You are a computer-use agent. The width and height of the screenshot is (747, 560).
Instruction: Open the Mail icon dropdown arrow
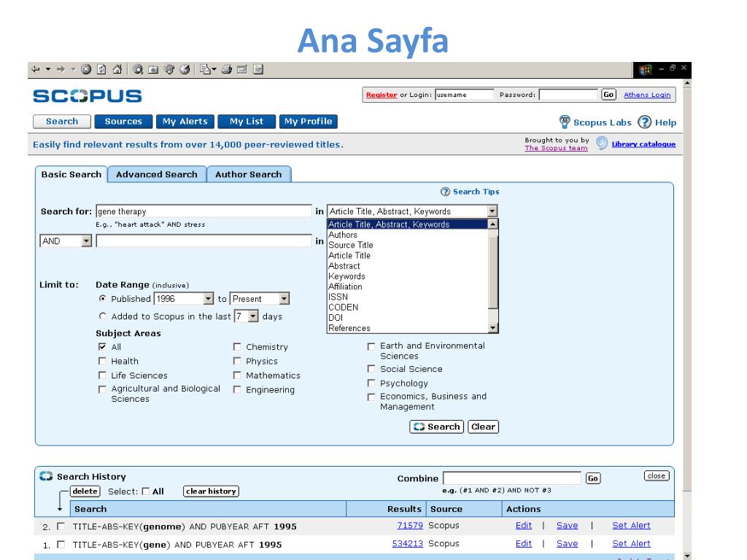pos(214,69)
